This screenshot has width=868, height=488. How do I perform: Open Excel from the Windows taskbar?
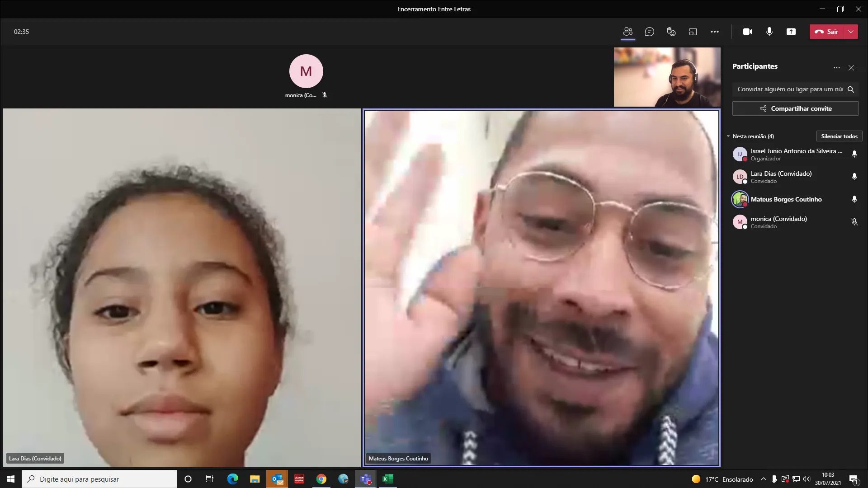click(387, 479)
